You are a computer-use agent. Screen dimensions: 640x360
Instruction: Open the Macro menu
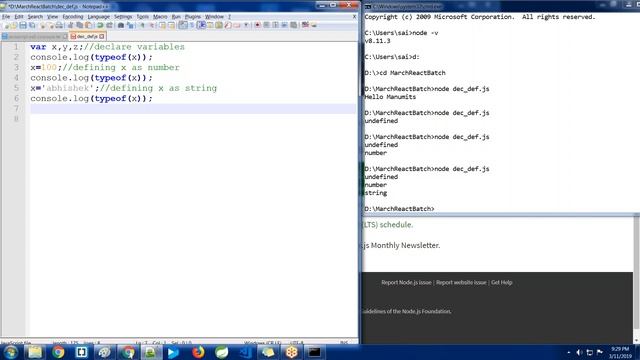pos(160,17)
